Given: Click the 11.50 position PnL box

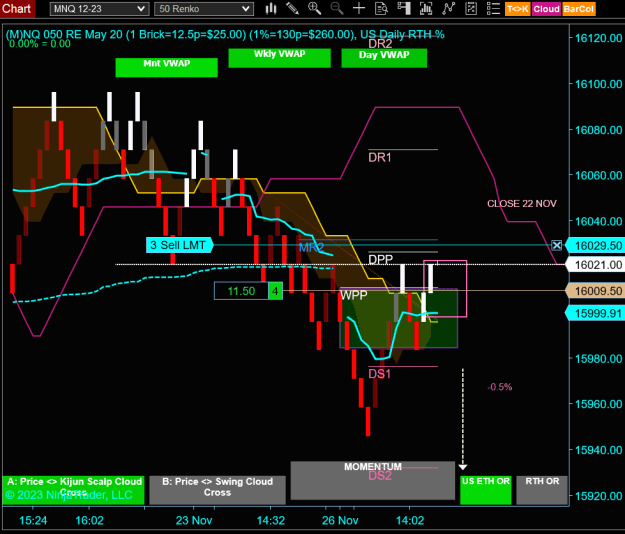Looking at the screenshot, I should click(241, 291).
